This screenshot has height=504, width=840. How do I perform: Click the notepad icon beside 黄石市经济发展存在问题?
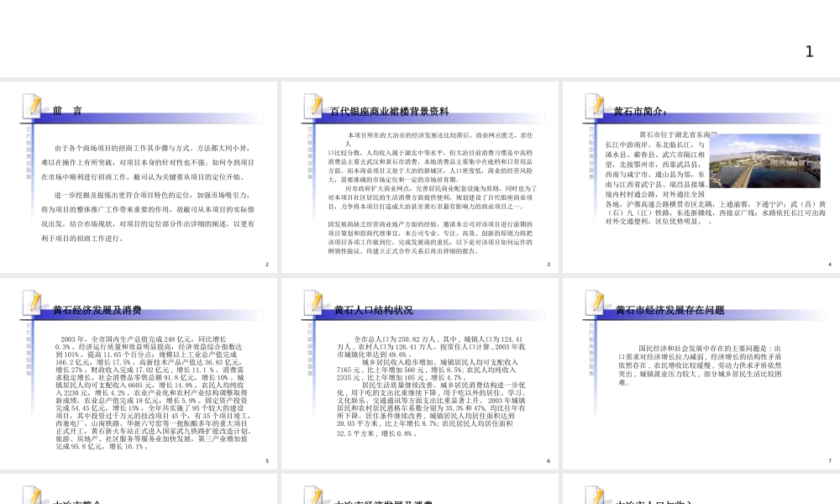point(596,302)
